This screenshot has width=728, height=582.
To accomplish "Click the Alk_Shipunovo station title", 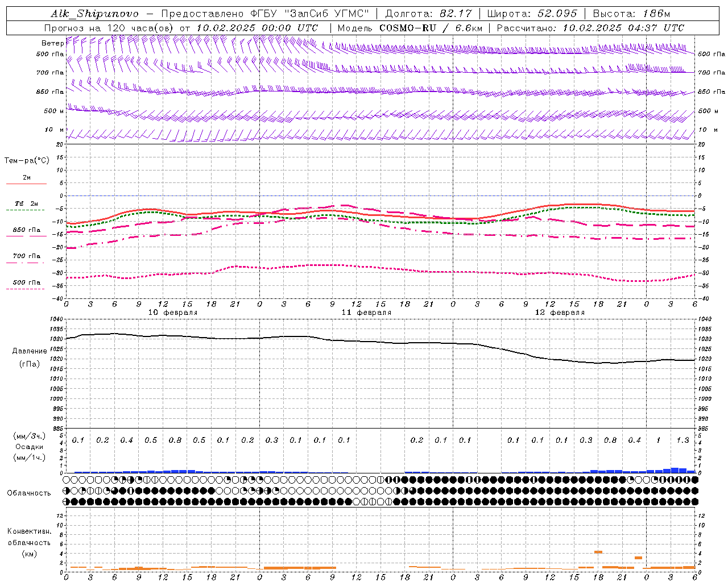I will click(x=94, y=14).
